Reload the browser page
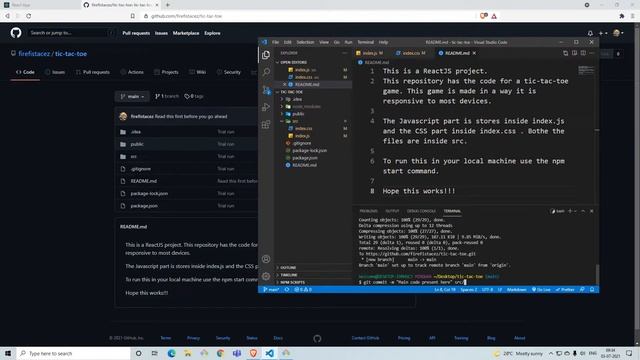This screenshot has height=360, width=640. coord(29,16)
